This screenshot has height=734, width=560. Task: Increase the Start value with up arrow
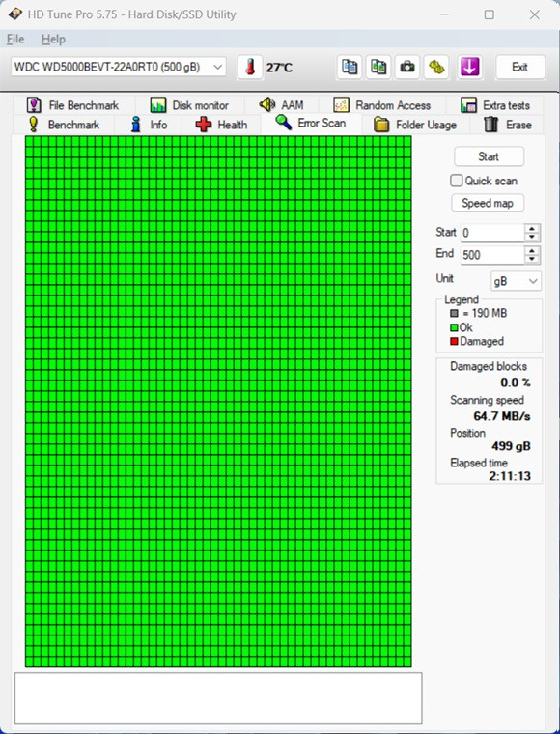click(532, 229)
